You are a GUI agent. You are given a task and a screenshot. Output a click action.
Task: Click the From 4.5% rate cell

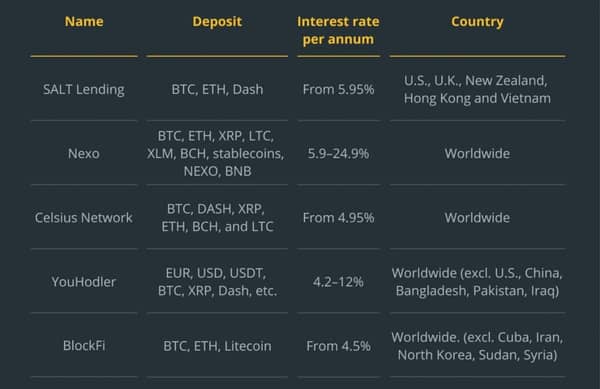pos(338,346)
